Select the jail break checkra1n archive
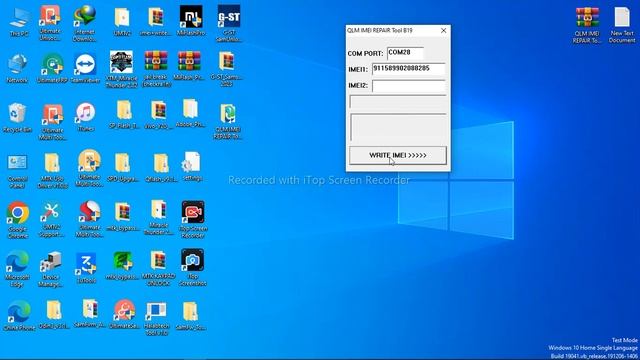The height and width of the screenshot is (360, 640). point(156,69)
